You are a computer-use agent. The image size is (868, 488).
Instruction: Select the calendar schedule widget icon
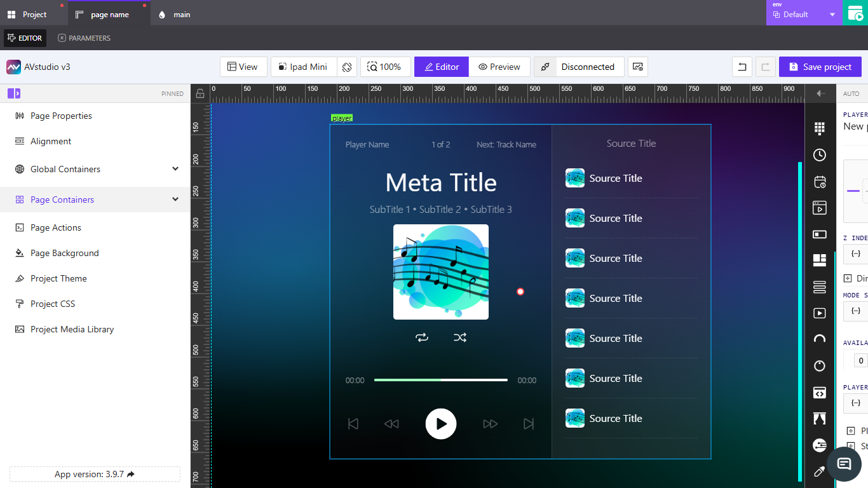[x=820, y=182]
